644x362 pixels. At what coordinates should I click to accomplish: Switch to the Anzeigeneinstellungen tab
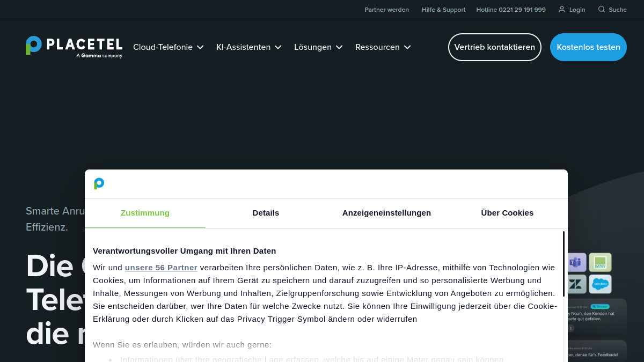tap(386, 213)
